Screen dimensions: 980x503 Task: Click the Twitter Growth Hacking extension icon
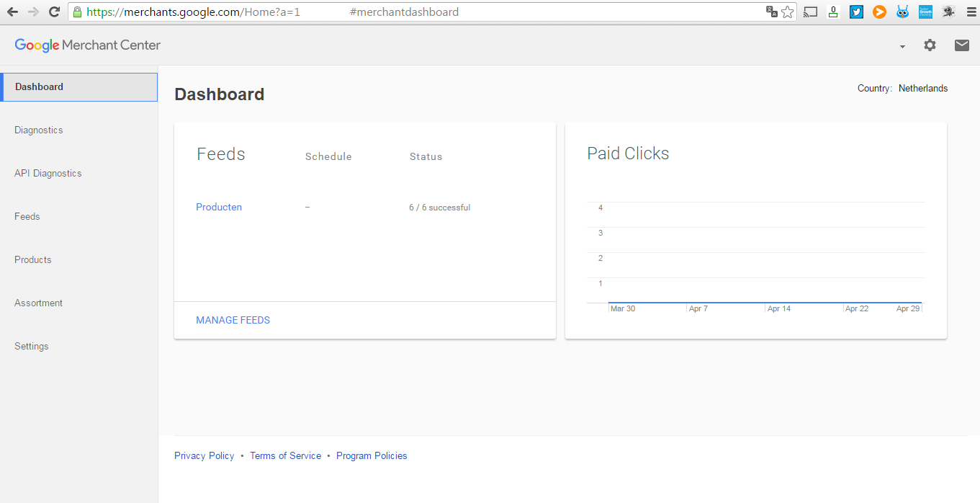925,12
